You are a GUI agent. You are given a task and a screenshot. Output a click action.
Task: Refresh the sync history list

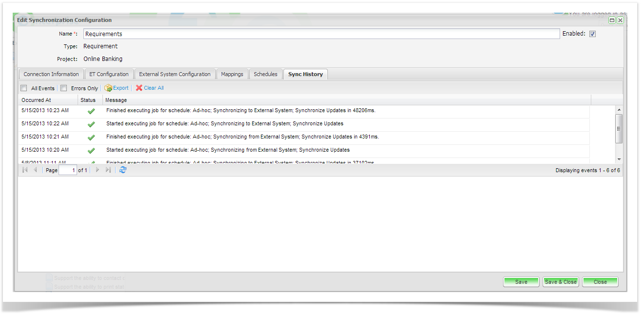pyautogui.click(x=123, y=170)
